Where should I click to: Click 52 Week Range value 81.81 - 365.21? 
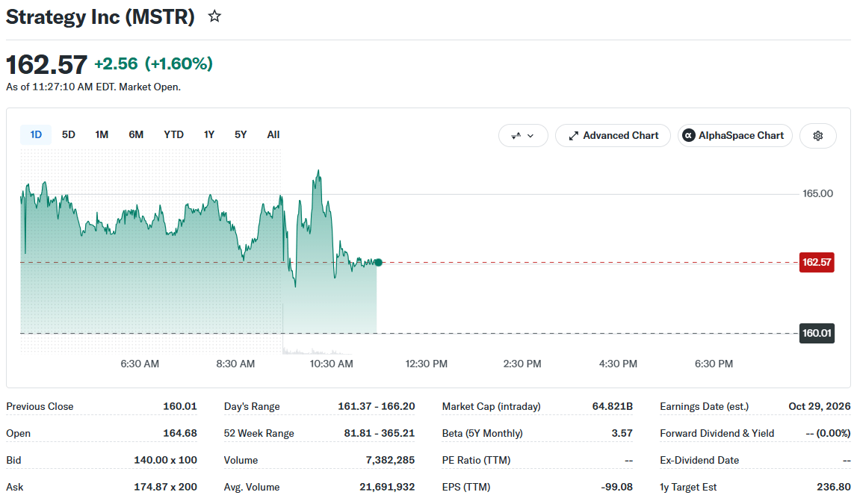(x=380, y=434)
